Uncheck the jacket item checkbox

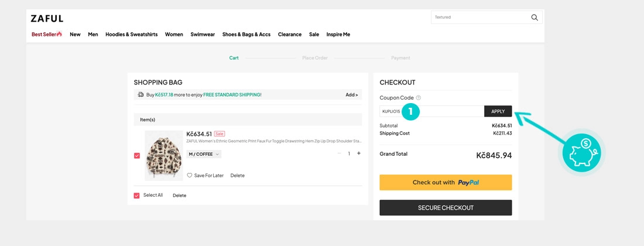pyautogui.click(x=137, y=156)
